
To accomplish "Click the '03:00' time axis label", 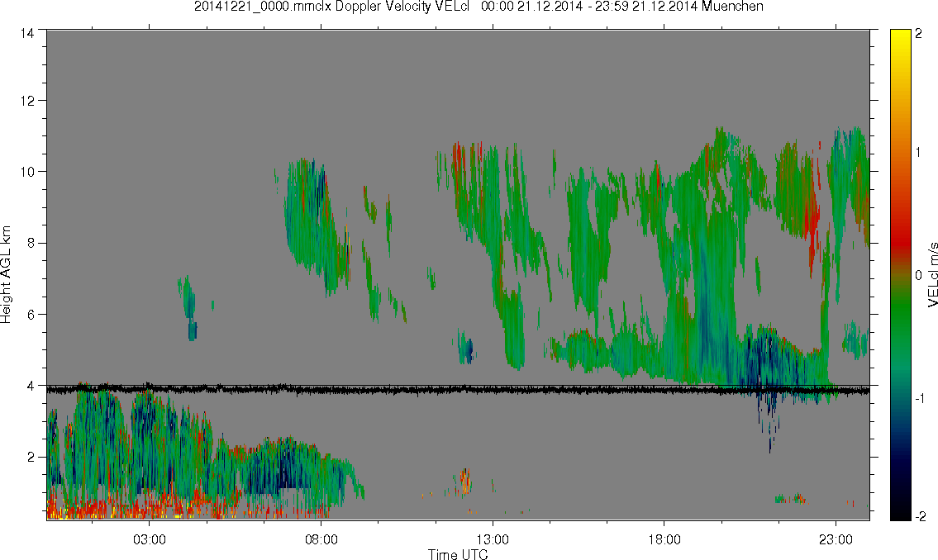I will (x=149, y=539).
